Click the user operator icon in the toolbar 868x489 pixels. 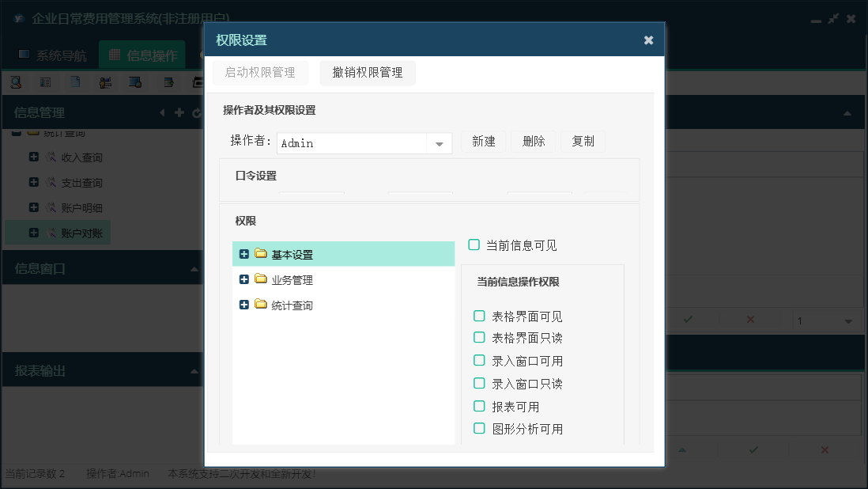tap(105, 81)
